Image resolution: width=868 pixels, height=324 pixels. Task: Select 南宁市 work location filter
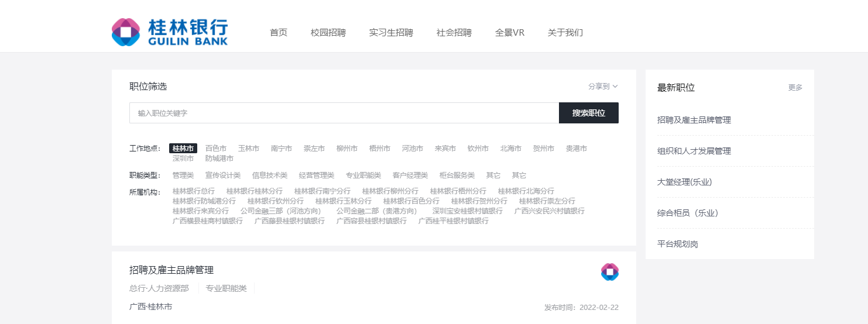click(281, 149)
